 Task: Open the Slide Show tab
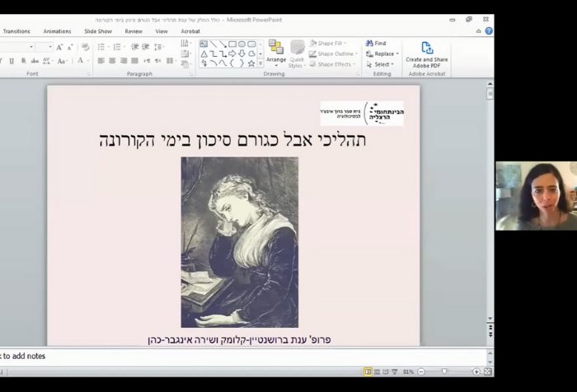(x=98, y=31)
